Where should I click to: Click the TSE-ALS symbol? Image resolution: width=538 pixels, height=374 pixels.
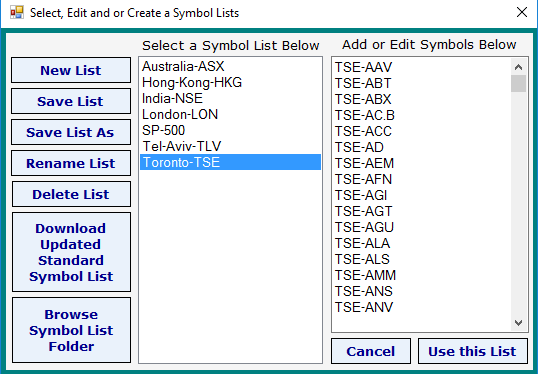tap(362, 259)
